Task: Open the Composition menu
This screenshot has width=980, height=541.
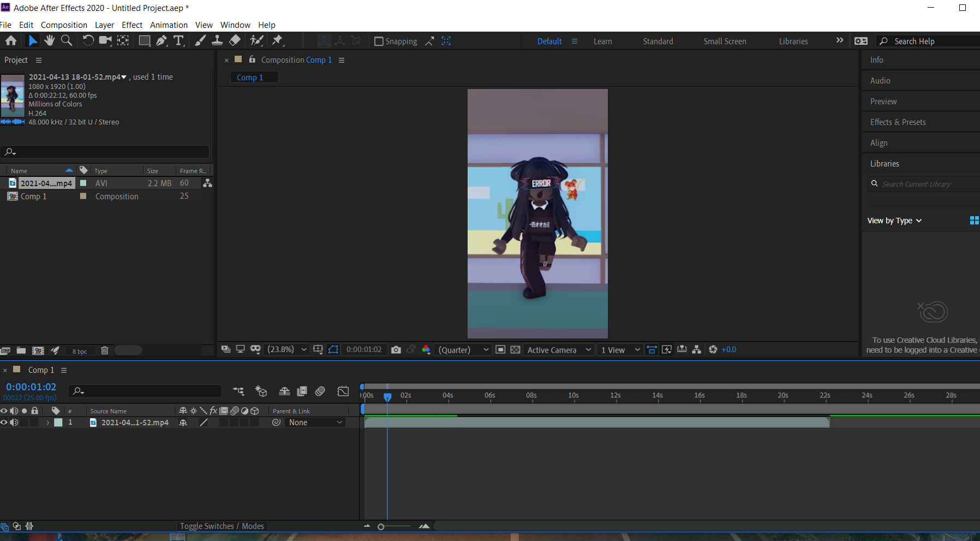Action: [64, 25]
